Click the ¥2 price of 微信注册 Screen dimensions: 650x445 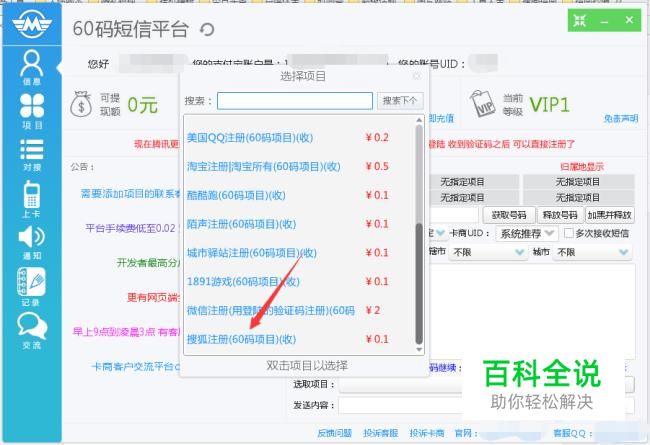[x=373, y=310]
